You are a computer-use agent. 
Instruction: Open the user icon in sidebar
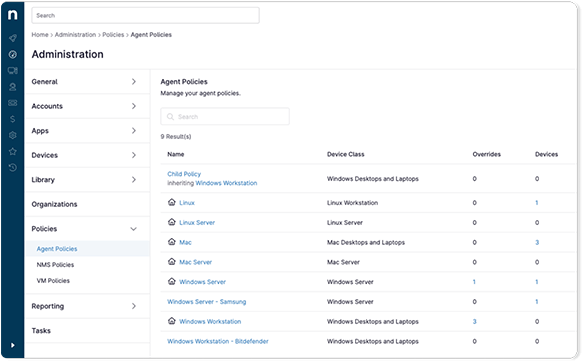click(13, 87)
